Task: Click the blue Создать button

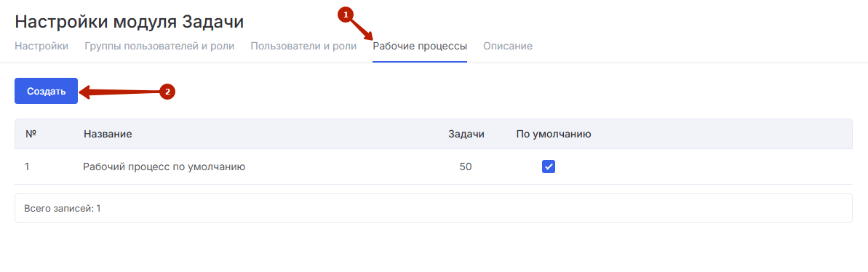Action: click(46, 91)
